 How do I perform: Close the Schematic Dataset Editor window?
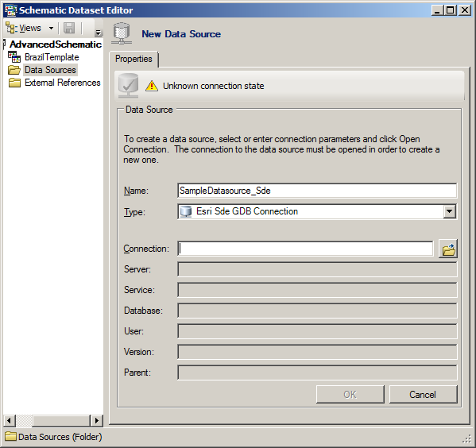465,10
